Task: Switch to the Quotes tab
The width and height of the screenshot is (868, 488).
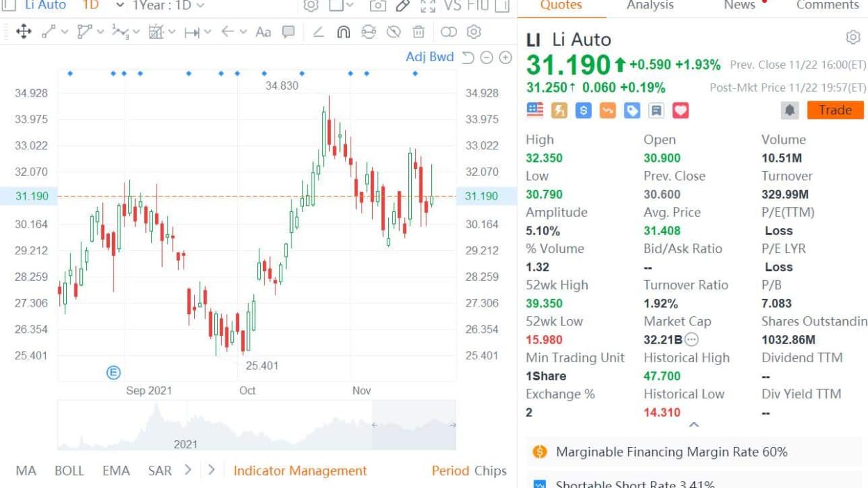Action: (x=561, y=6)
